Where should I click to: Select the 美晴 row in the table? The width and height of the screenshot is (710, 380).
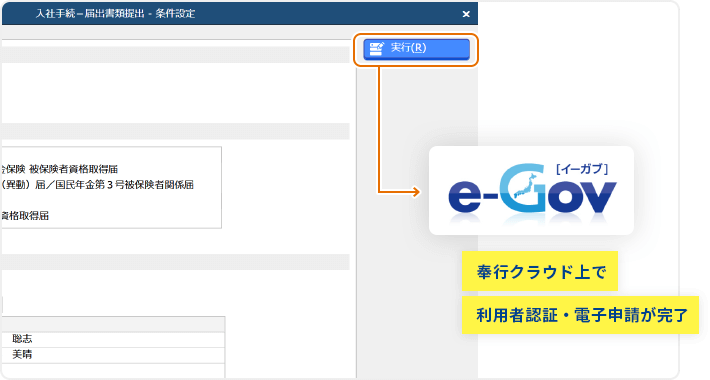[113, 355]
